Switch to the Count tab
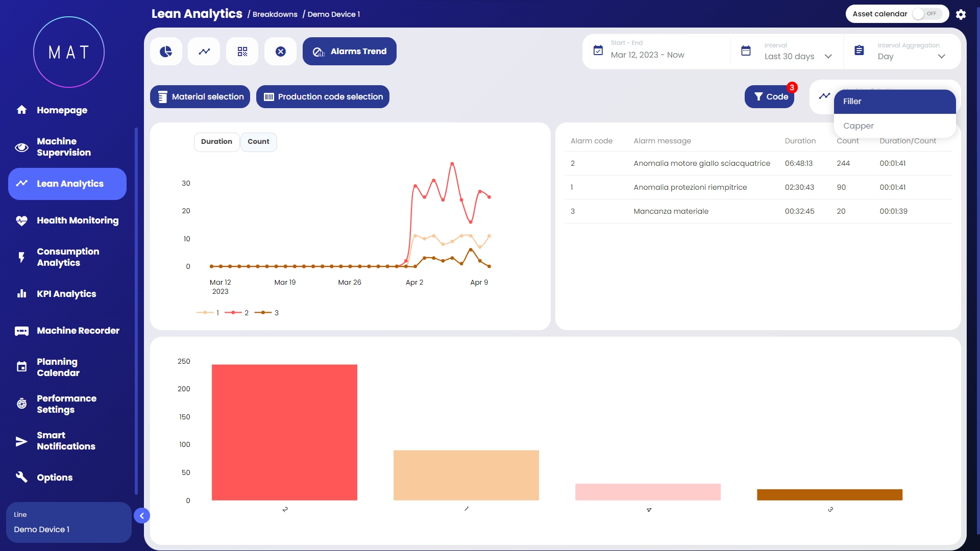980x551 pixels. 258,142
